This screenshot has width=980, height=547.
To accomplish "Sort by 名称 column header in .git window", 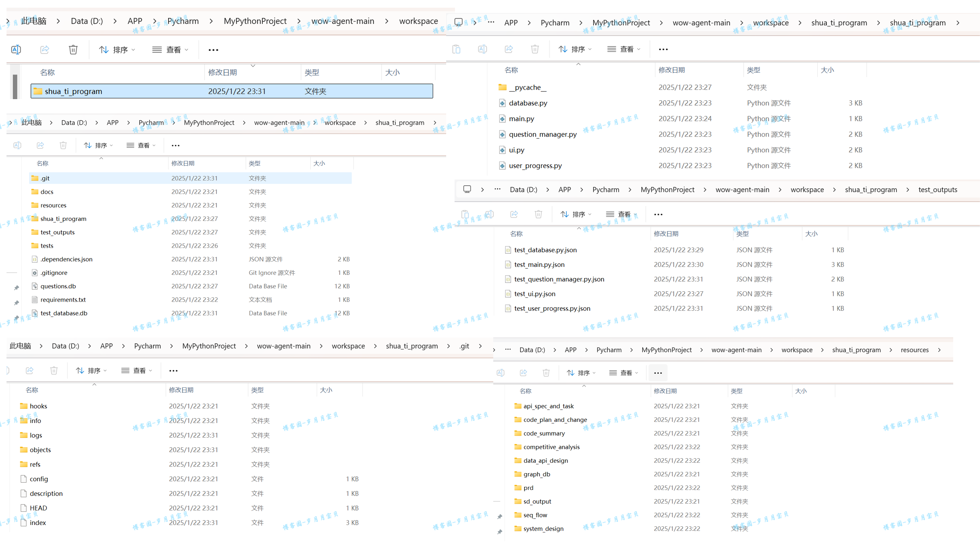I will [x=32, y=390].
